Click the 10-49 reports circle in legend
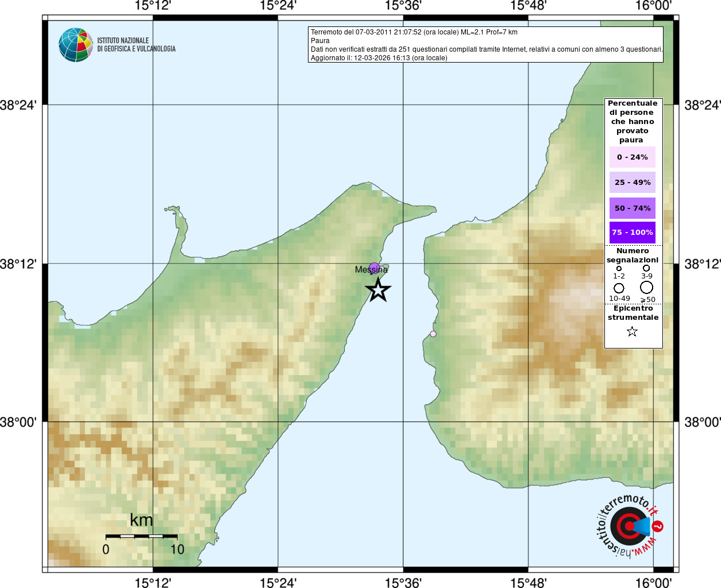721x588 pixels. 619,288
